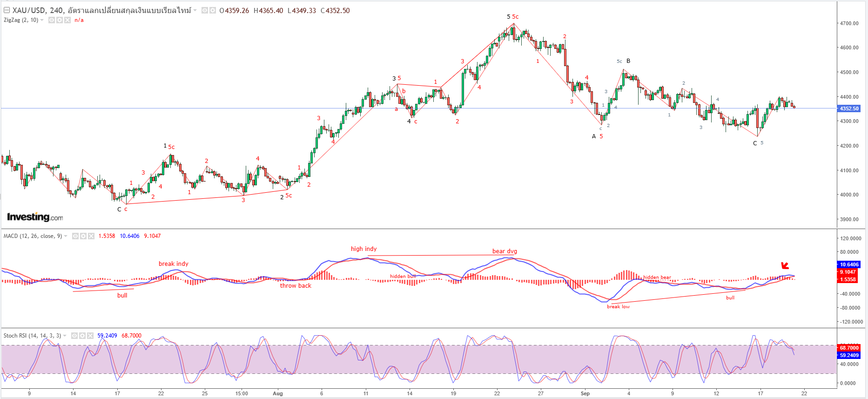The height and width of the screenshot is (399, 868).
Task: Click the XAU/USD, 240 symbol title
Action: coord(38,10)
